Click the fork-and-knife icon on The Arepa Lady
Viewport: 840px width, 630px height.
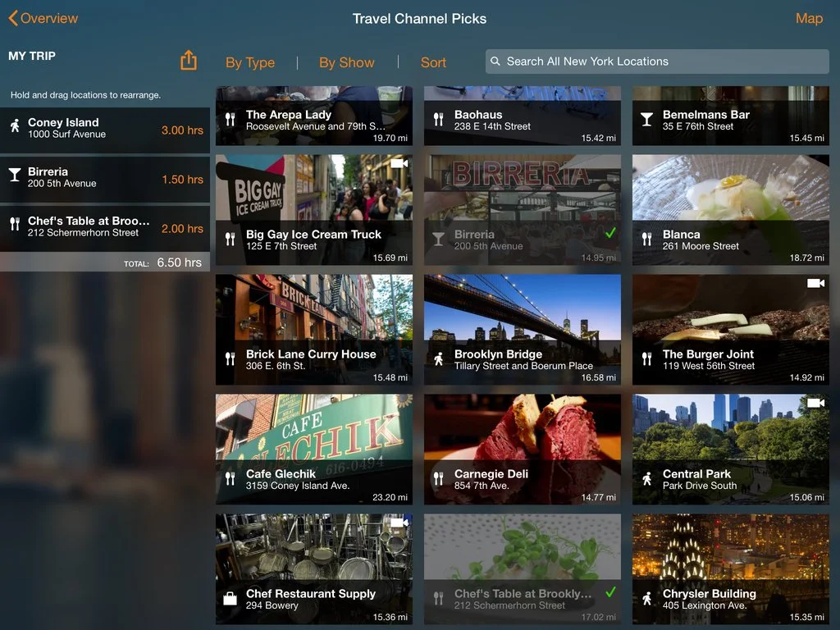point(231,120)
